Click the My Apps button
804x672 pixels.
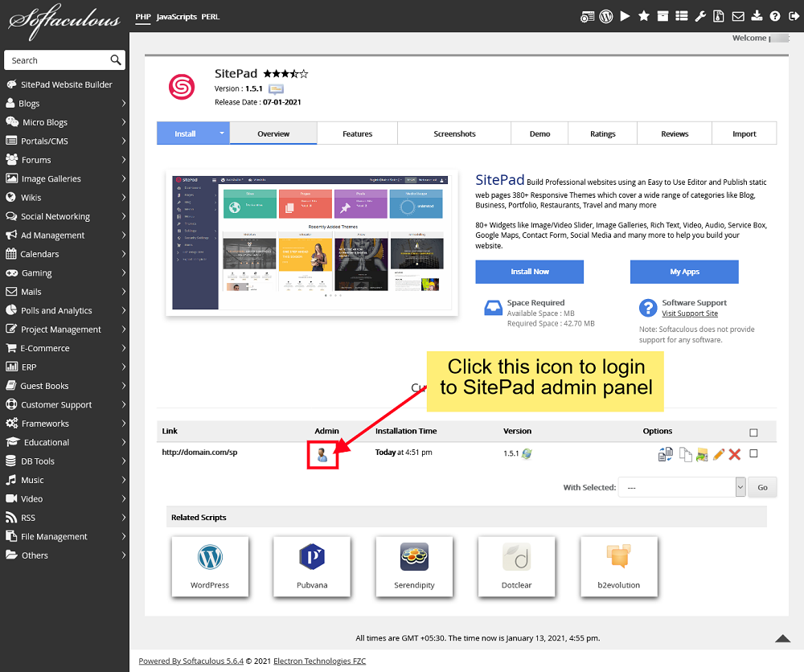pyautogui.click(x=684, y=272)
